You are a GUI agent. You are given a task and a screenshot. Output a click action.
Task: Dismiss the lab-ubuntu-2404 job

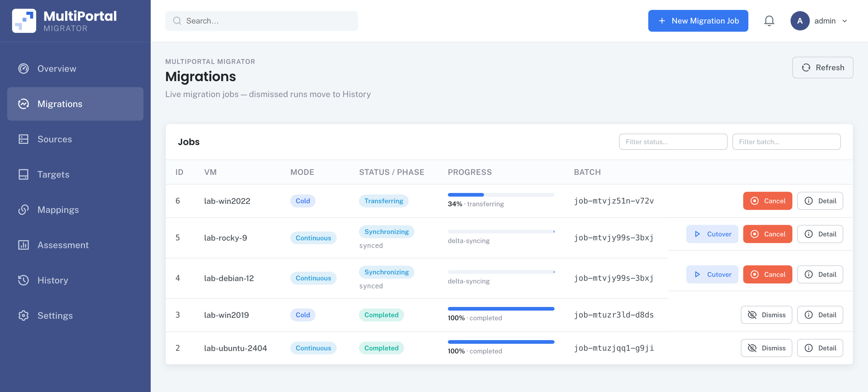(766, 348)
